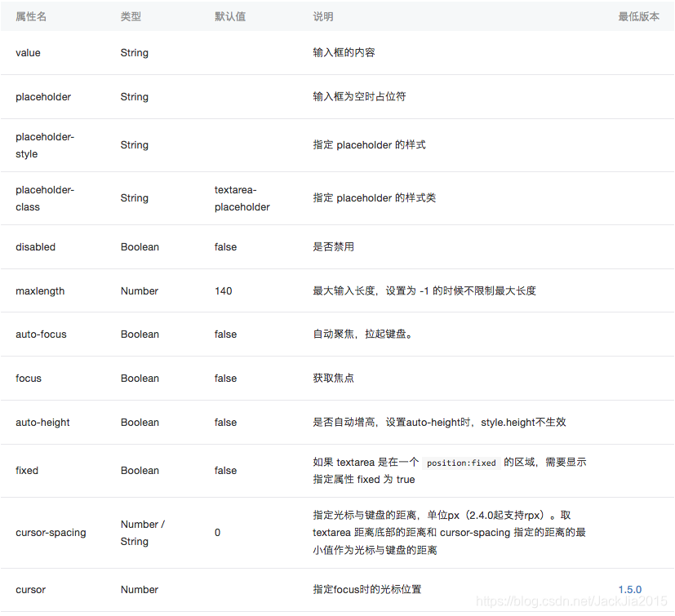The image size is (675, 616).
Task: Click Number type in cursor row
Action: point(140,589)
